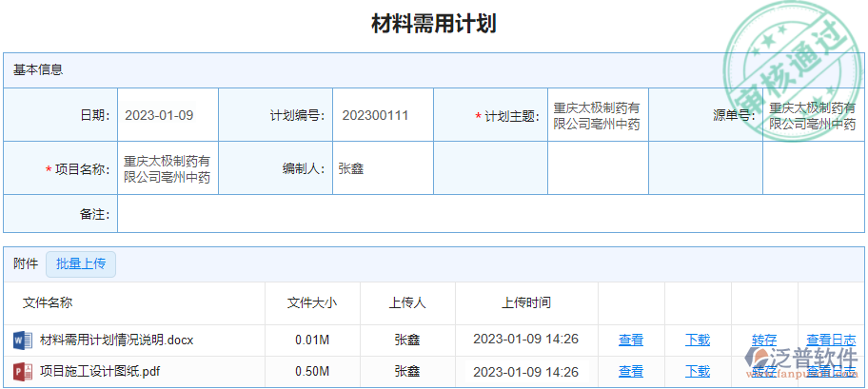868x389 pixels.
Task: Click the 计划主题 field value
Action: [x=598, y=115]
